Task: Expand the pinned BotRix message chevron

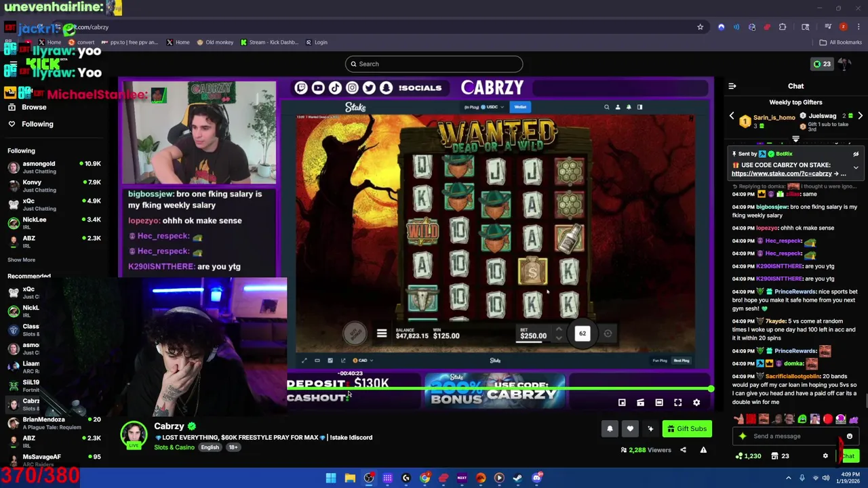Action: (x=856, y=167)
